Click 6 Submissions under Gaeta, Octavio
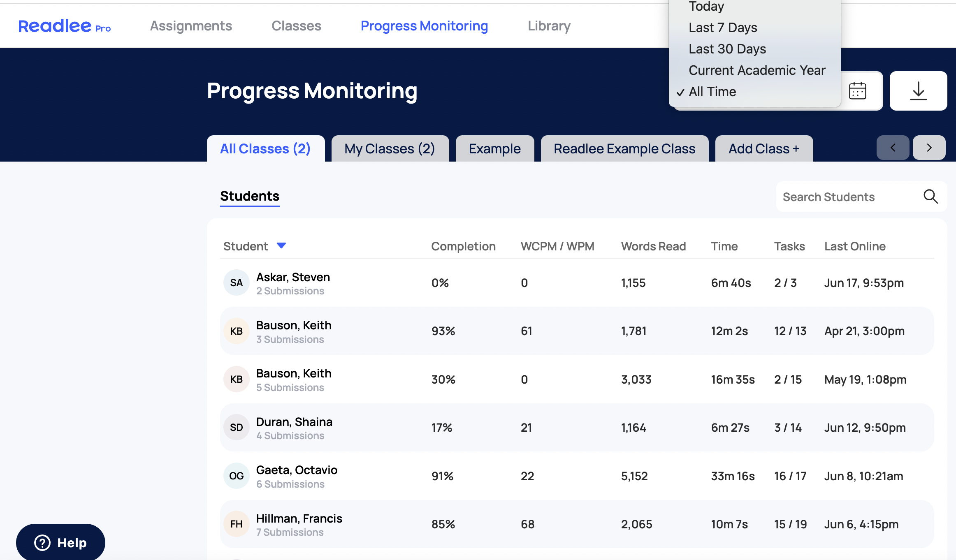This screenshot has height=560, width=956. [x=290, y=484]
